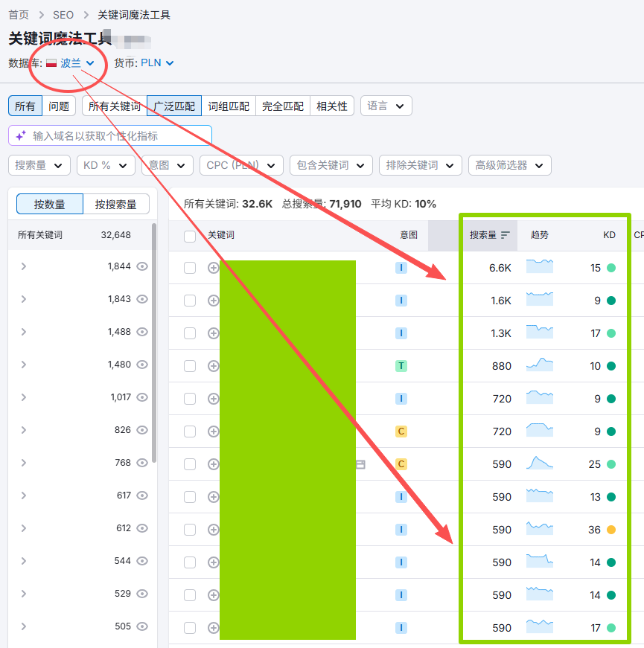Click KD indicator dot in the KD 10 row
The width and height of the screenshot is (644, 648).
point(611,366)
